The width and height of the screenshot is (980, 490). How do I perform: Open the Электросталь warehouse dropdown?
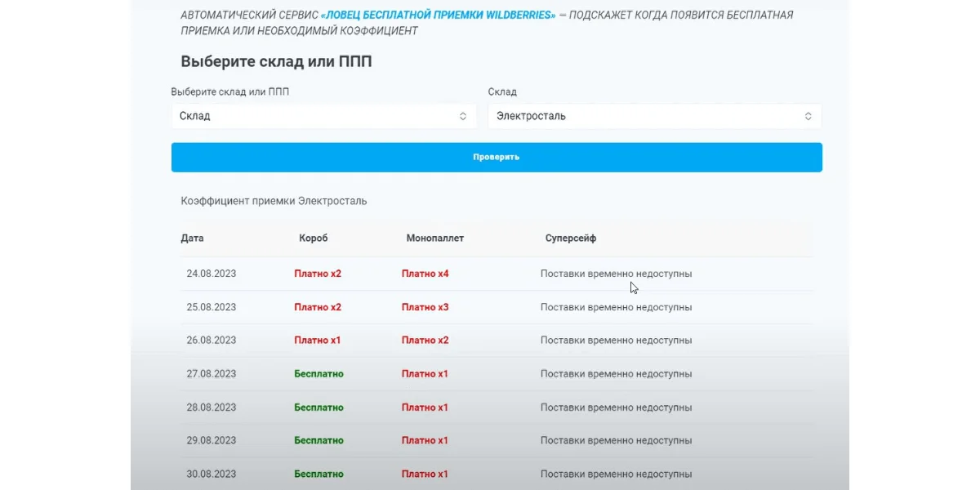(654, 116)
